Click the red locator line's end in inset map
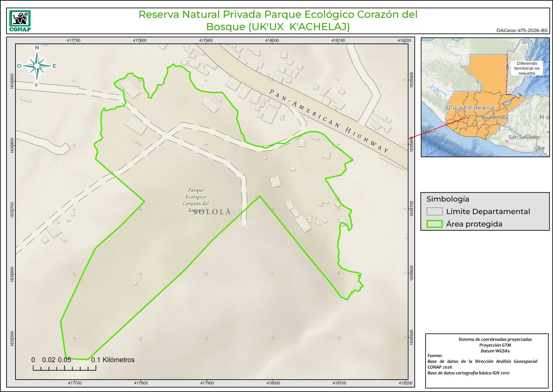Image resolution: width=553 pixels, height=392 pixels. click(465, 118)
